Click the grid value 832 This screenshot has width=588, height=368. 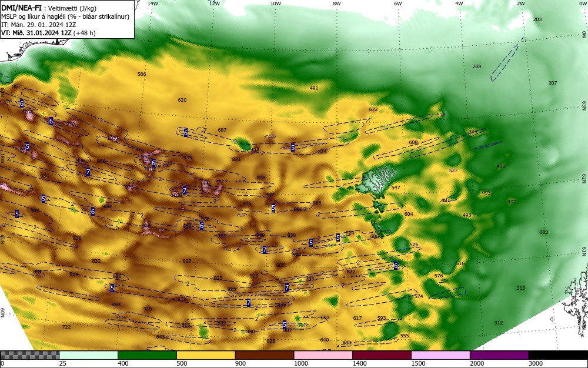(96, 261)
